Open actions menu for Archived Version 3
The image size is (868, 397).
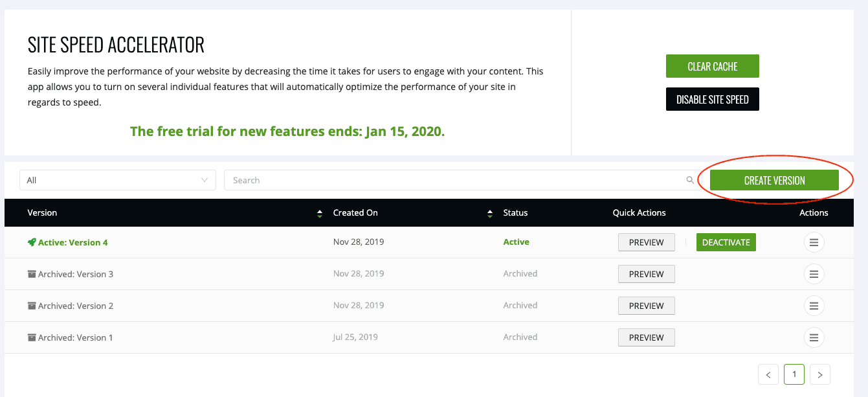pos(814,274)
